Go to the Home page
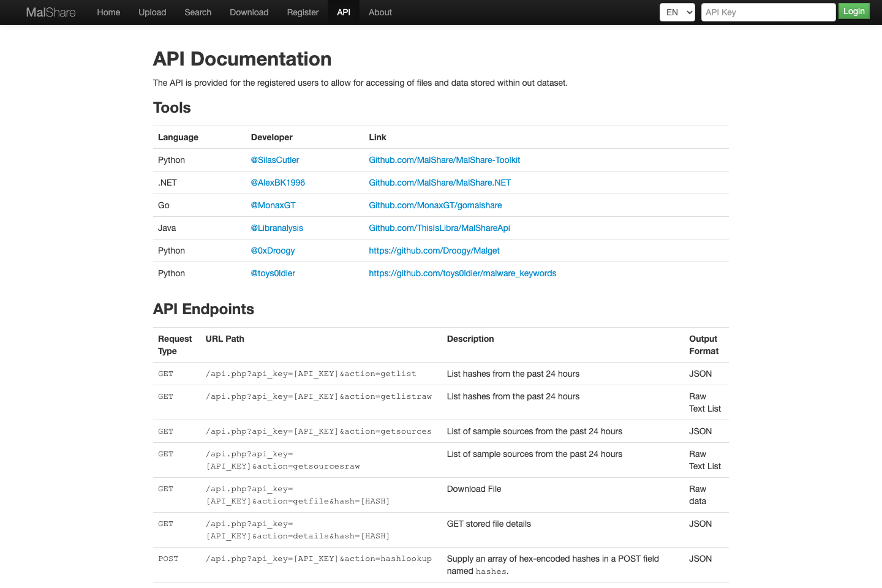The height and width of the screenshot is (588, 882). (x=108, y=12)
